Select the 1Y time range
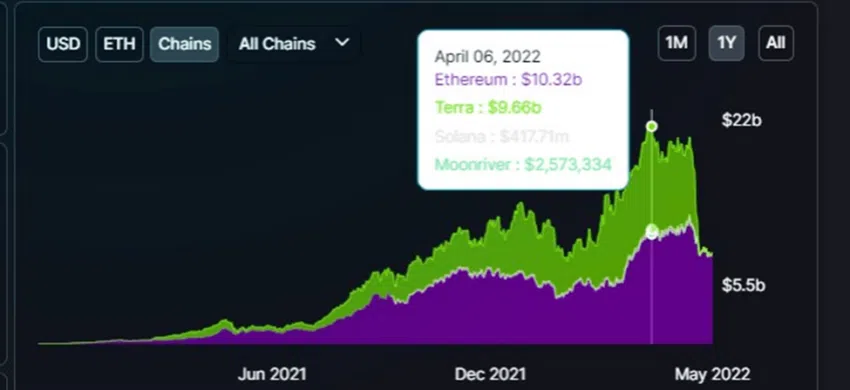The image size is (850, 390). (x=726, y=43)
